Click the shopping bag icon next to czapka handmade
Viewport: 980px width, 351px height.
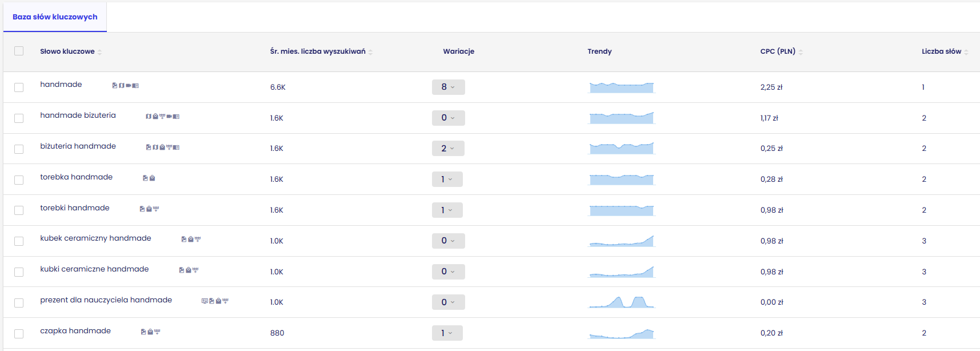click(150, 332)
